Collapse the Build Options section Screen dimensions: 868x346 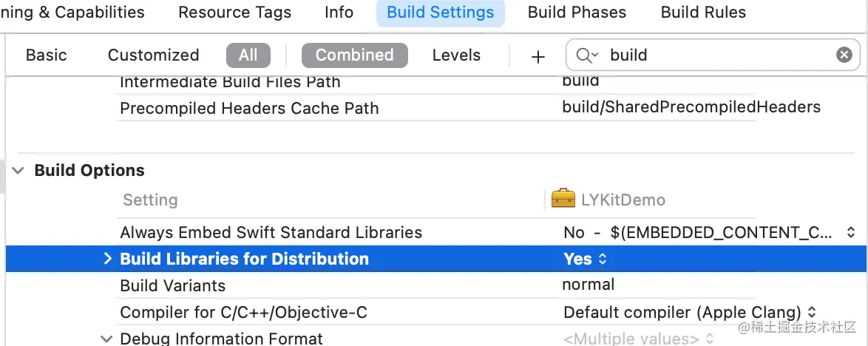(x=18, y=171)
